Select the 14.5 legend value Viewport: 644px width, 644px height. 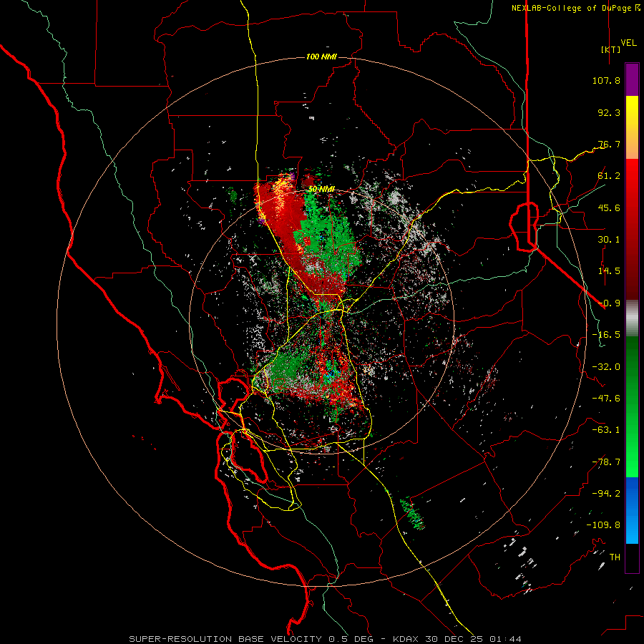pyautogui.click(x=609, y=271)
